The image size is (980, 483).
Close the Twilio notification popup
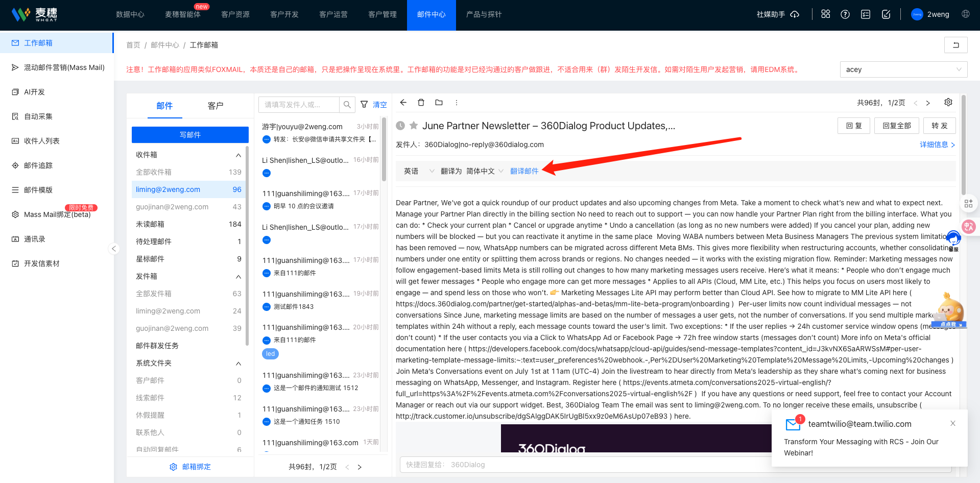(x=953, y=423)
